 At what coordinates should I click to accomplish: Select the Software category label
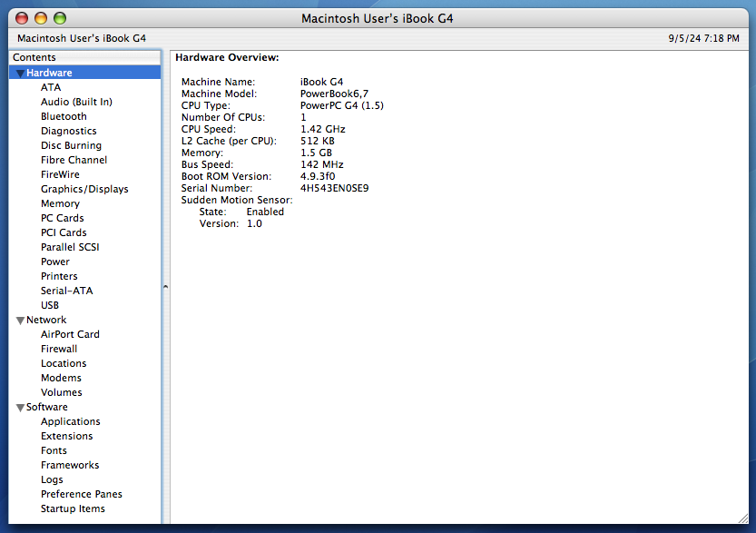pos(47,407)
